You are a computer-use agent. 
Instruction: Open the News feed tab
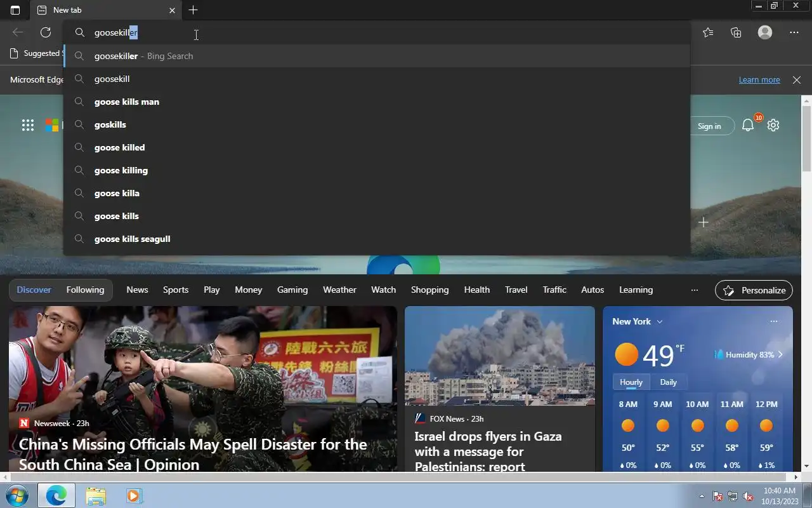coord(137,290)
